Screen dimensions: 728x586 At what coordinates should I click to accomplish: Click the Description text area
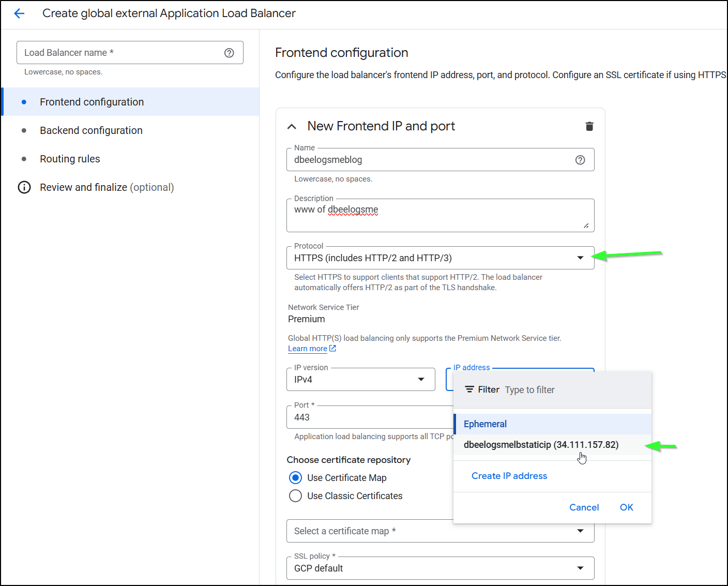[439, 216]
